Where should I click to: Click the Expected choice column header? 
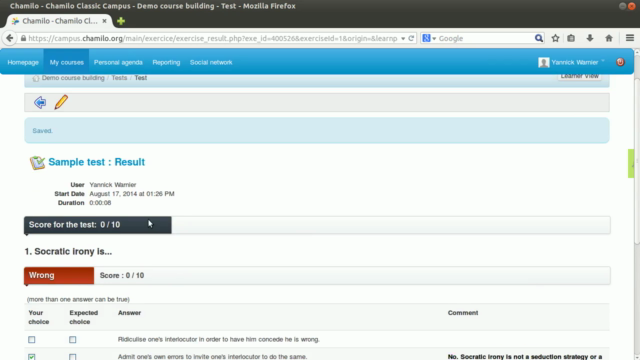[x=84, y=317]
